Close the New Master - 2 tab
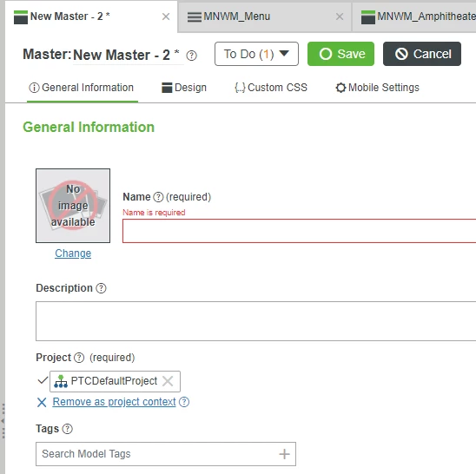This screenshot has width=476, height=474. 166,16
